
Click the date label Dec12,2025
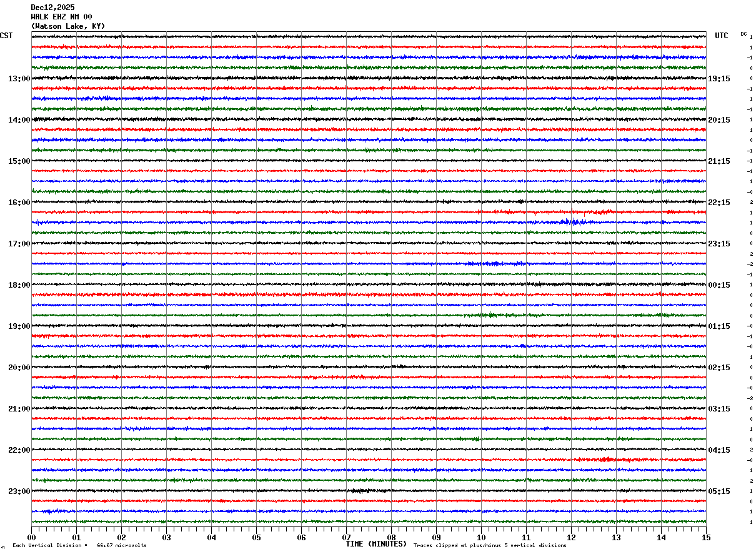tap(52, 8)
